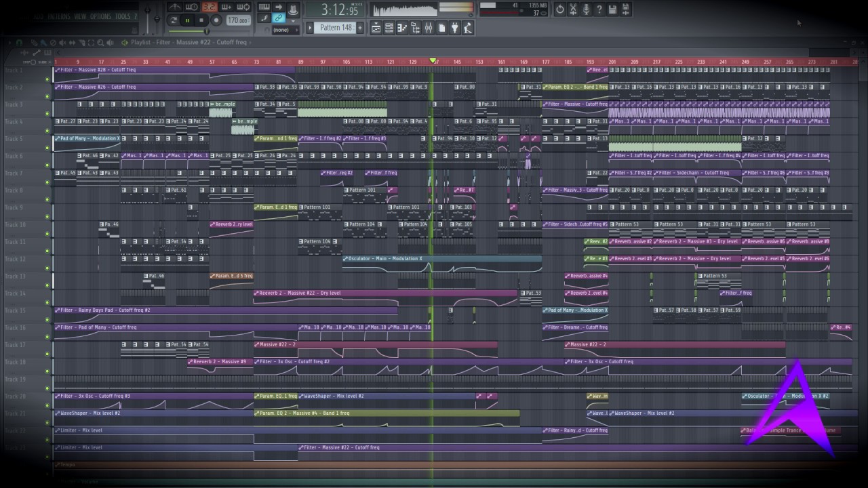868x488 pixels.
Task: Save the project with disk icon
Action: [612, 9]
